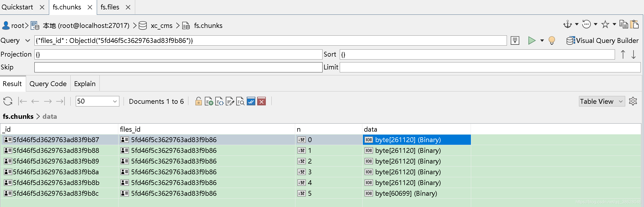Open the results settings gear

pos(633,101)
